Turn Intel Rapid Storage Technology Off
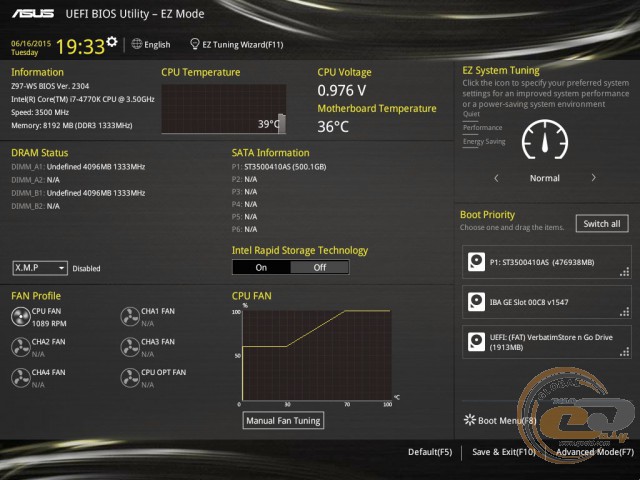Viewport: 640px width, 480px height. [x=320, y=267]
